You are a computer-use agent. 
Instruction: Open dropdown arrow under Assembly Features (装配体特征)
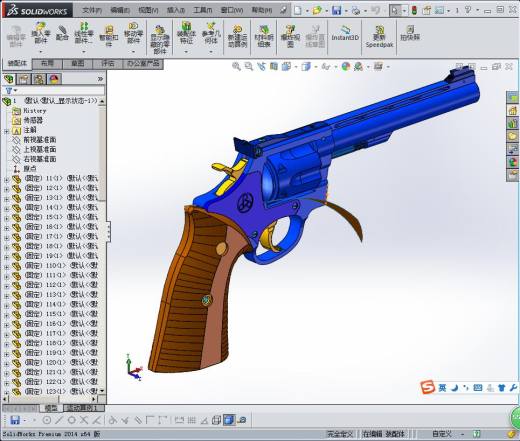(186, 52)
